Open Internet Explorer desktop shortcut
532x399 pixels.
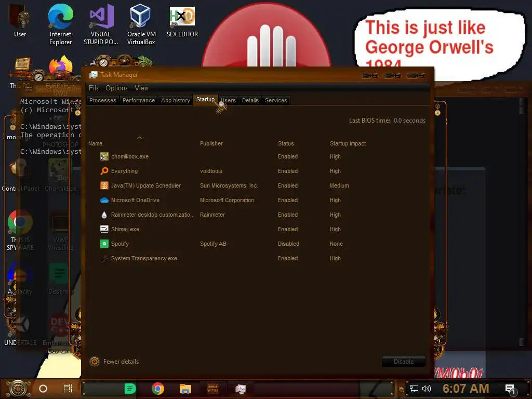pyautogui.click(x=60, y=24)
